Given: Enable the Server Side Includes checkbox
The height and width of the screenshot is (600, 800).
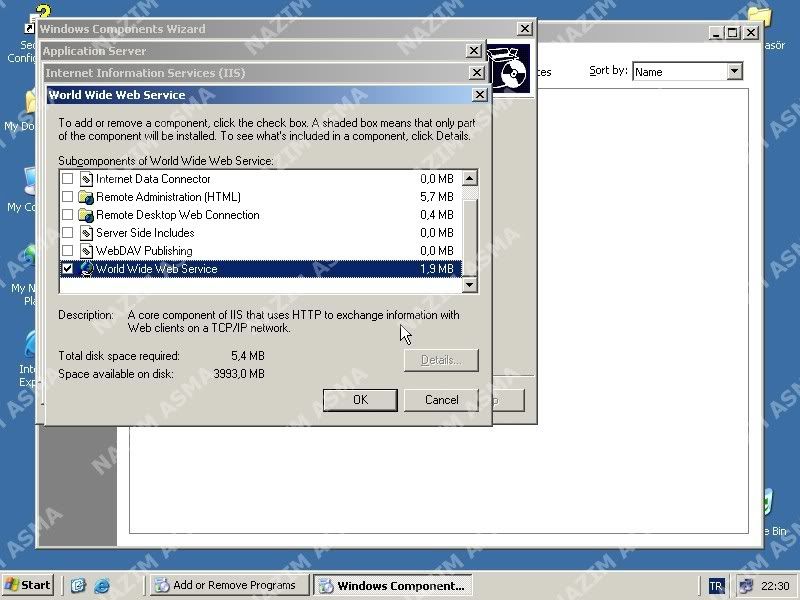Looking at the screenshot, I should point(67,233).
